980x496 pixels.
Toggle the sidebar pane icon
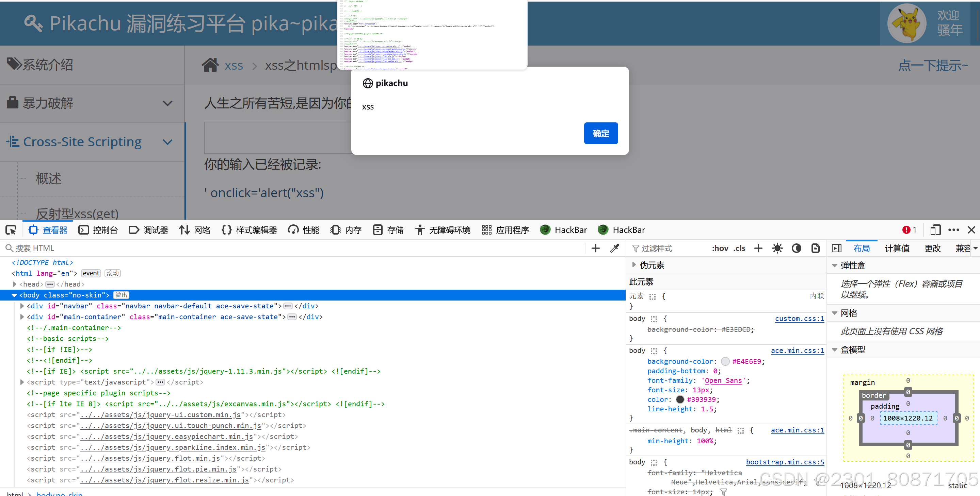837,248
